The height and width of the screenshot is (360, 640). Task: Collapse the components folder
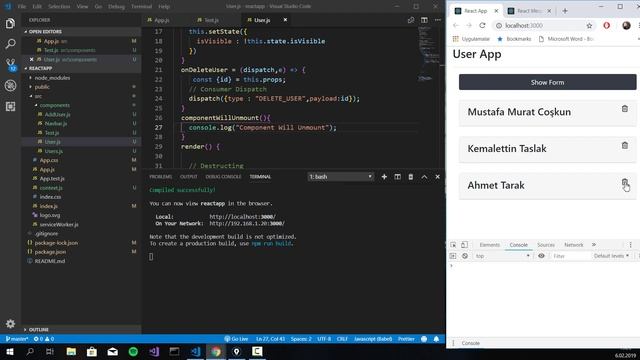pyautogui.click(x=55, y=105)
